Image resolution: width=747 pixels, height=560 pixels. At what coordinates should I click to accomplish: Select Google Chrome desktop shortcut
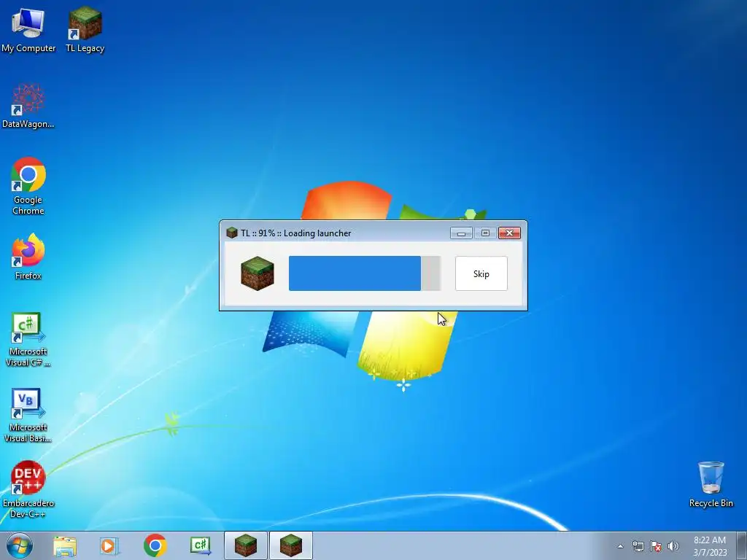[28, 186]
